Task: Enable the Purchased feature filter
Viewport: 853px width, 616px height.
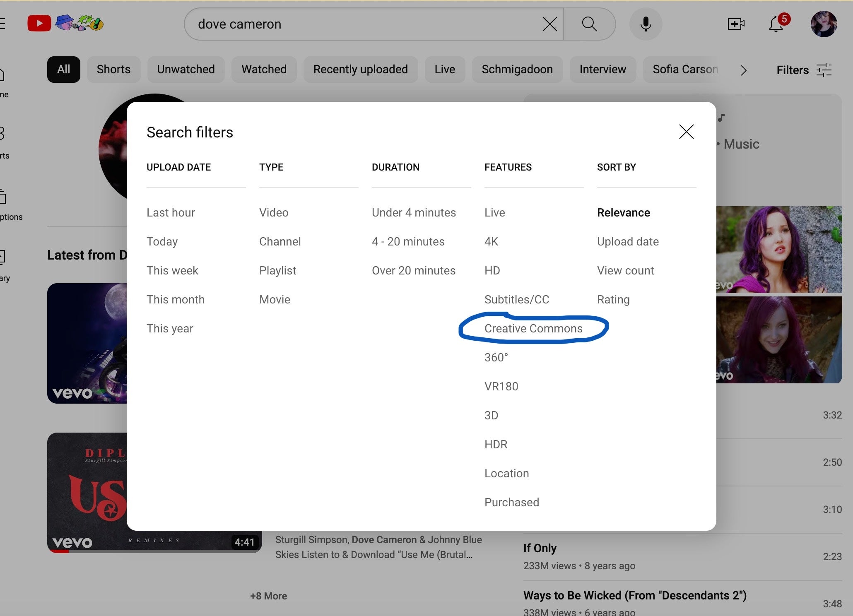Action: pyautogui.click(x=511, y=502)
